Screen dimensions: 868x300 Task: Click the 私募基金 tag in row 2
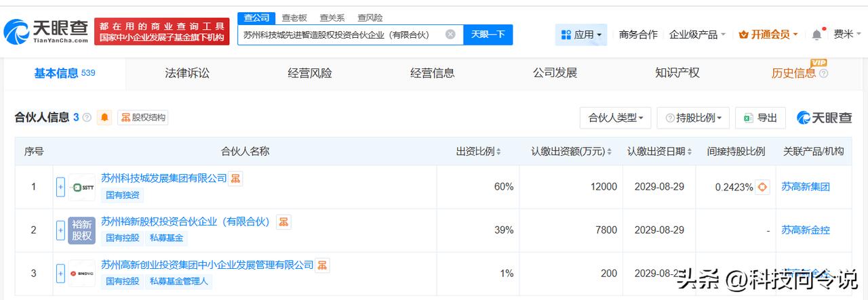click(x=166, y=238)
